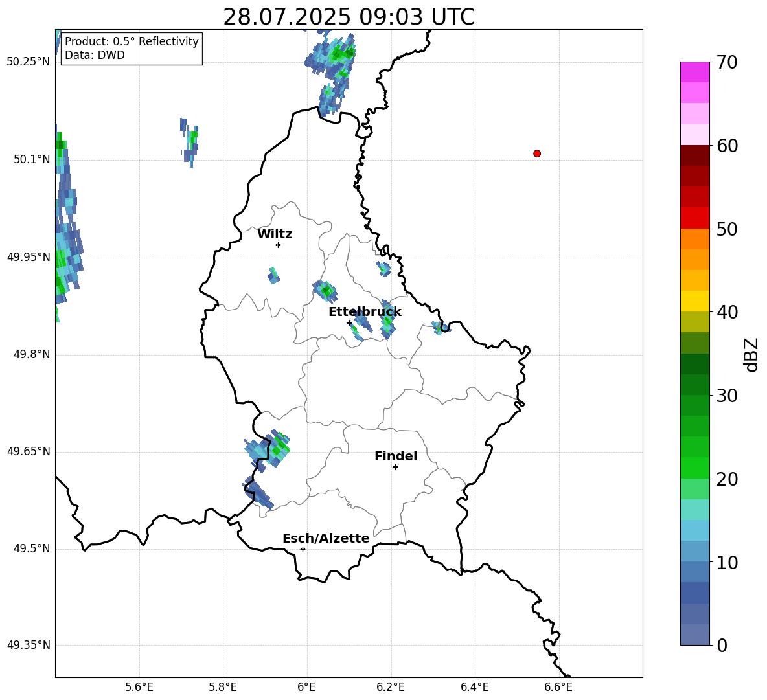Click the yellow colorbar segment above 40
This screenshot has width=767, height=700.
(x=694, y=302)
